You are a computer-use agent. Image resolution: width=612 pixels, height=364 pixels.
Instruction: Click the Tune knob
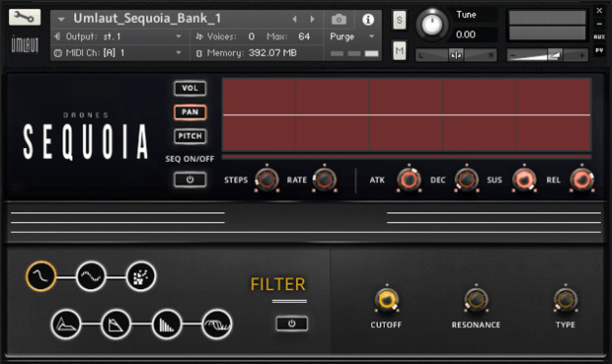tap(431, 25)
